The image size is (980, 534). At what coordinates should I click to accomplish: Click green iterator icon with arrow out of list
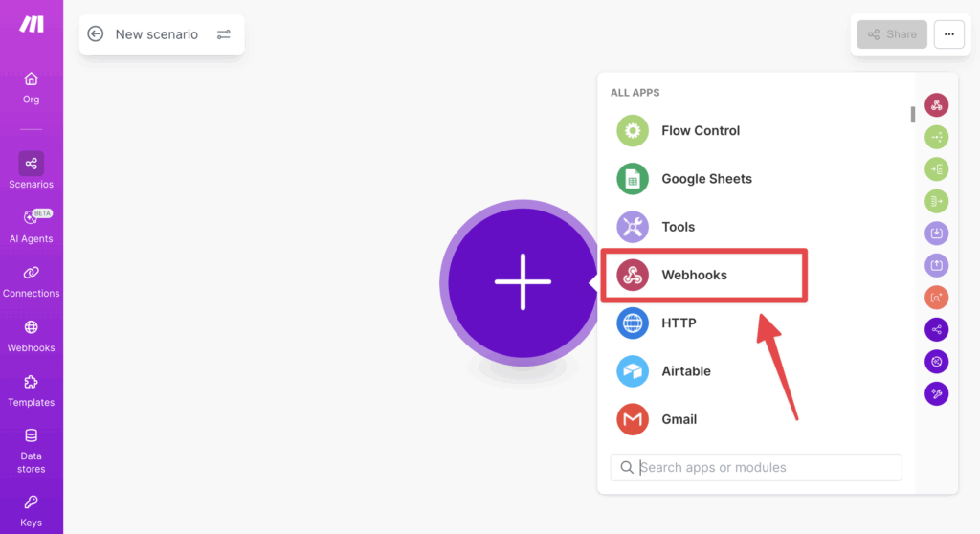coord(936,201)
